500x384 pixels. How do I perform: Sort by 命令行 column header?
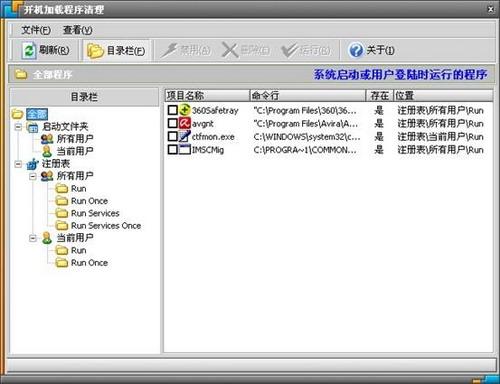(307, 96)
